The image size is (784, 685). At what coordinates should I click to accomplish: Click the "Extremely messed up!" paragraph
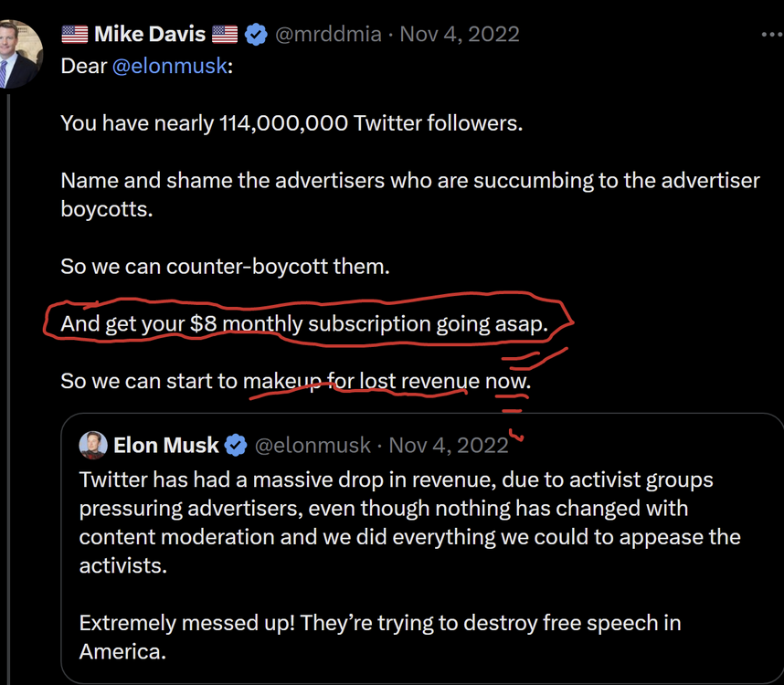(379, 638)
